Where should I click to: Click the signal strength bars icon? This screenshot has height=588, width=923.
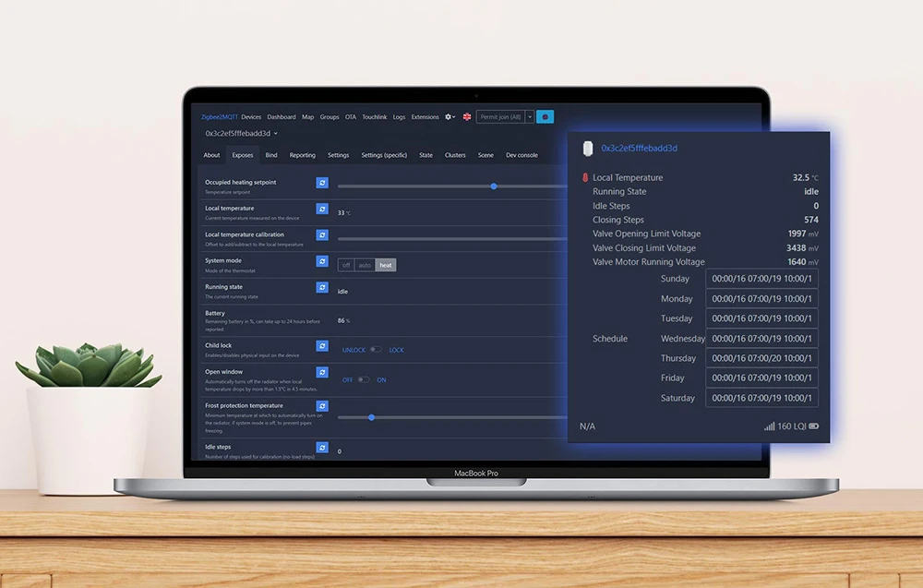click(x=770, y=426)
